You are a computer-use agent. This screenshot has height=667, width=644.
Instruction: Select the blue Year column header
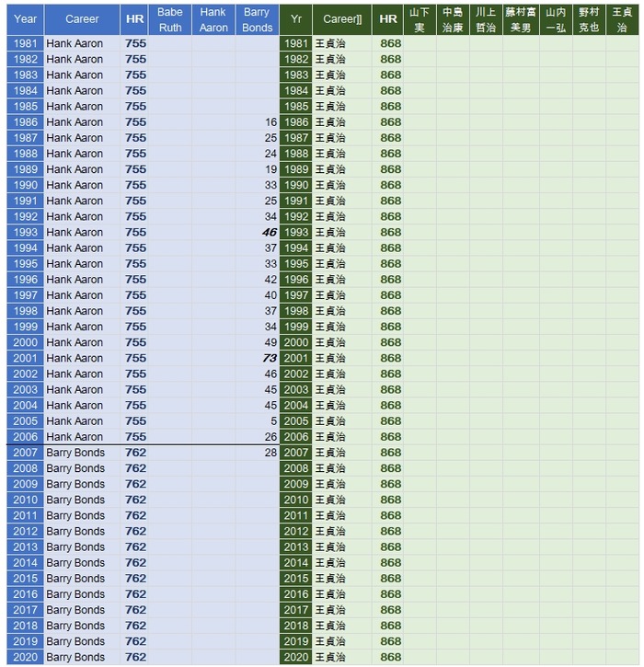[x=25, y=19]
